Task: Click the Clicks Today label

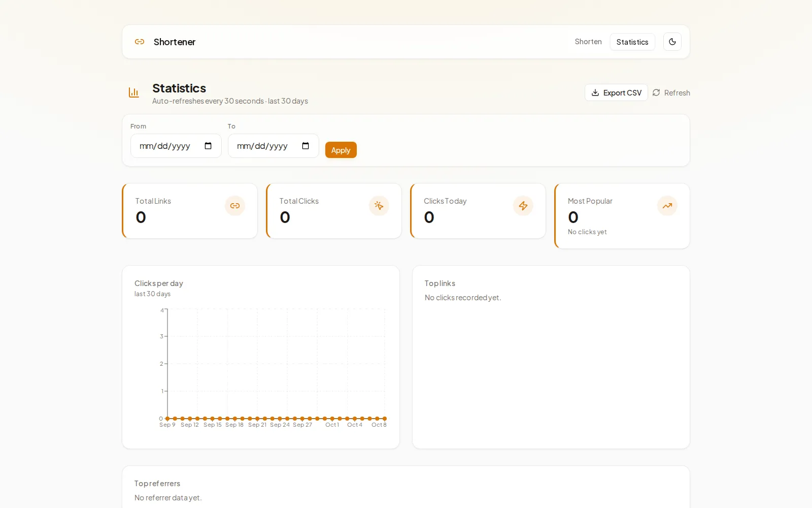Action: [x=445, y=201]
